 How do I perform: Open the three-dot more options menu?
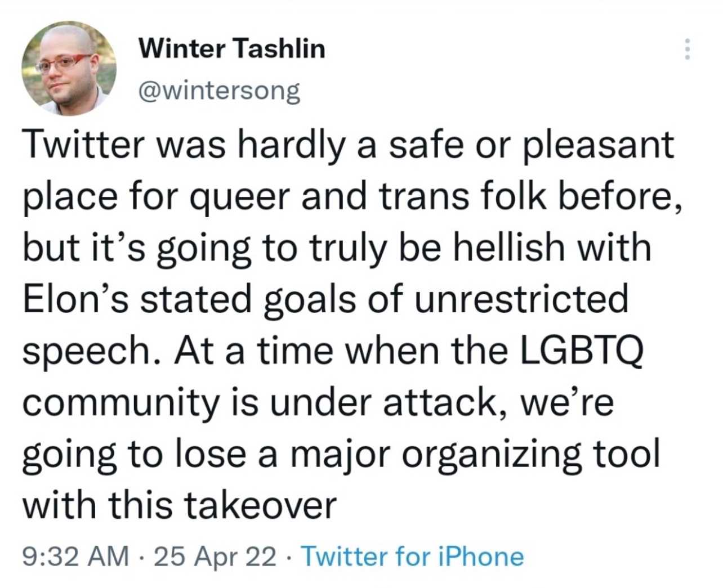686,50
